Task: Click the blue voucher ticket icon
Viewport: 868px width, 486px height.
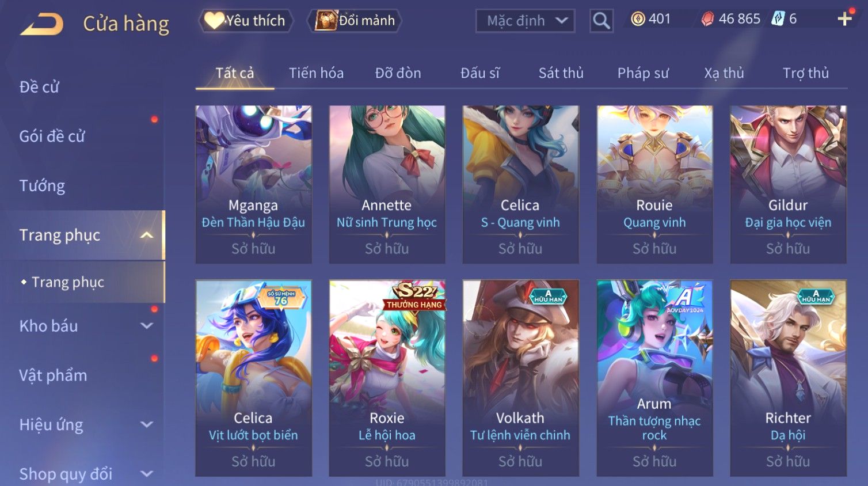Action: [x=778, y=19]
